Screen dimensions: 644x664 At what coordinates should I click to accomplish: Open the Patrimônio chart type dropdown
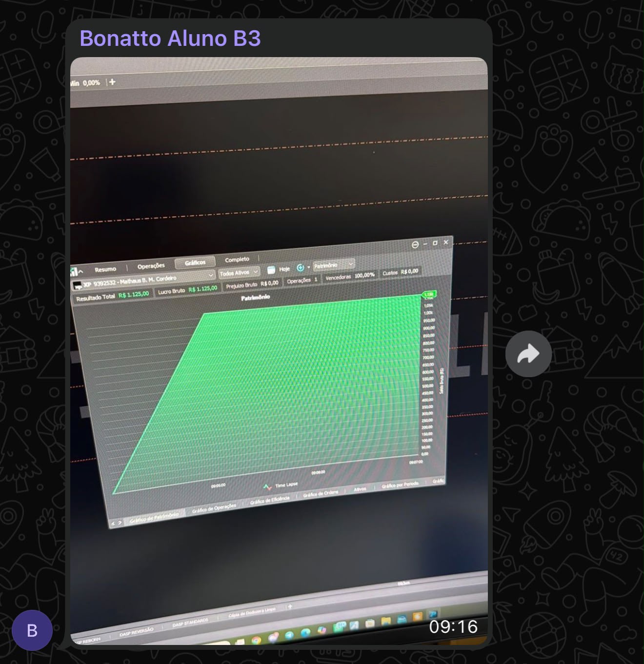click(x=334, y=265)
